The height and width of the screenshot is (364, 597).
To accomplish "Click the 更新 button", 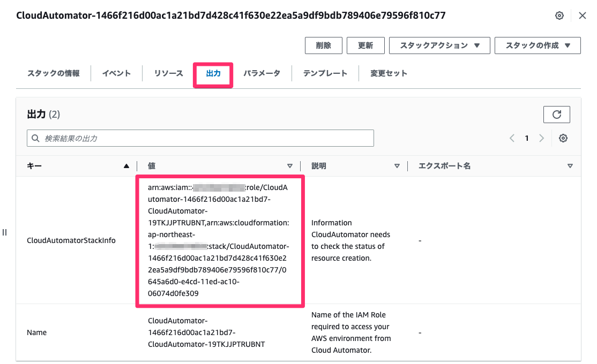I will coord(365,45).
